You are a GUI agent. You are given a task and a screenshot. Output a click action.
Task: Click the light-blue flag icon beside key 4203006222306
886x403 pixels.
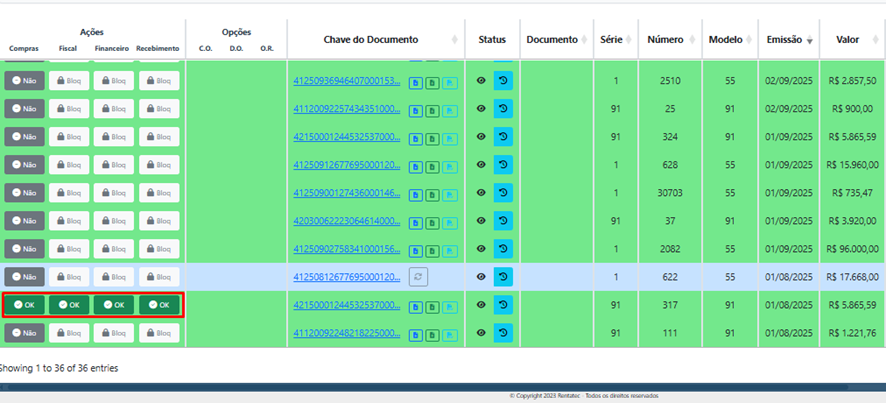(449, 221)
